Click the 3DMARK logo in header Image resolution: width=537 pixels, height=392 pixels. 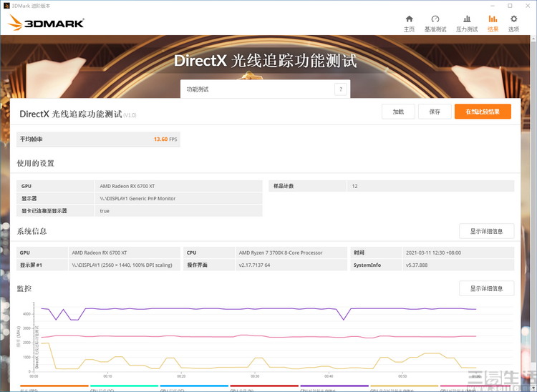46,23
